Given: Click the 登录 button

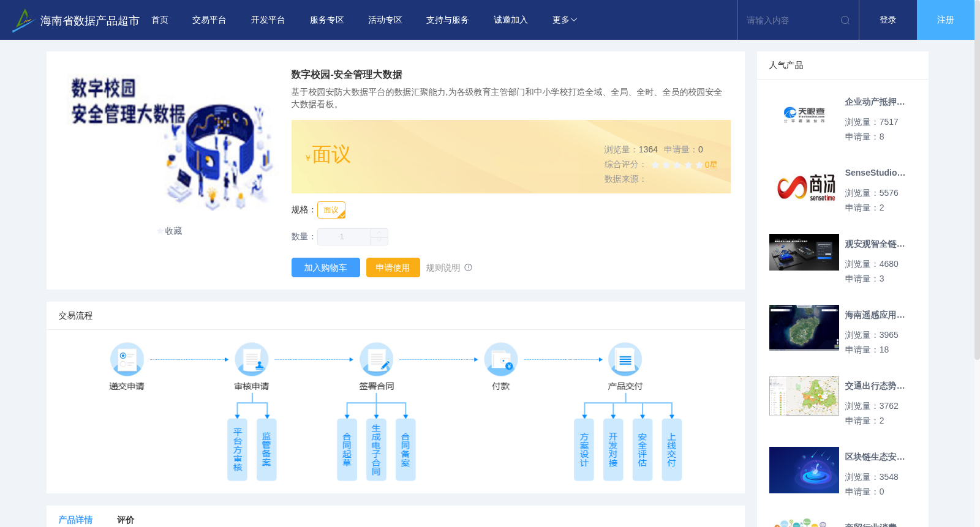Looking at the screenshot, I should point(888,20).
